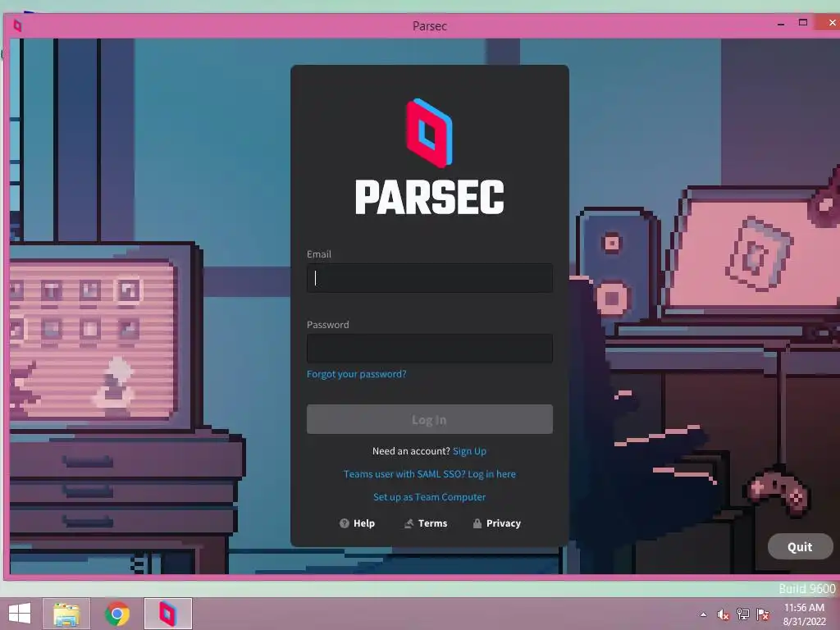840x630 pixels.
Task: Click the Parsec icon in title bar
Action: 18,25
